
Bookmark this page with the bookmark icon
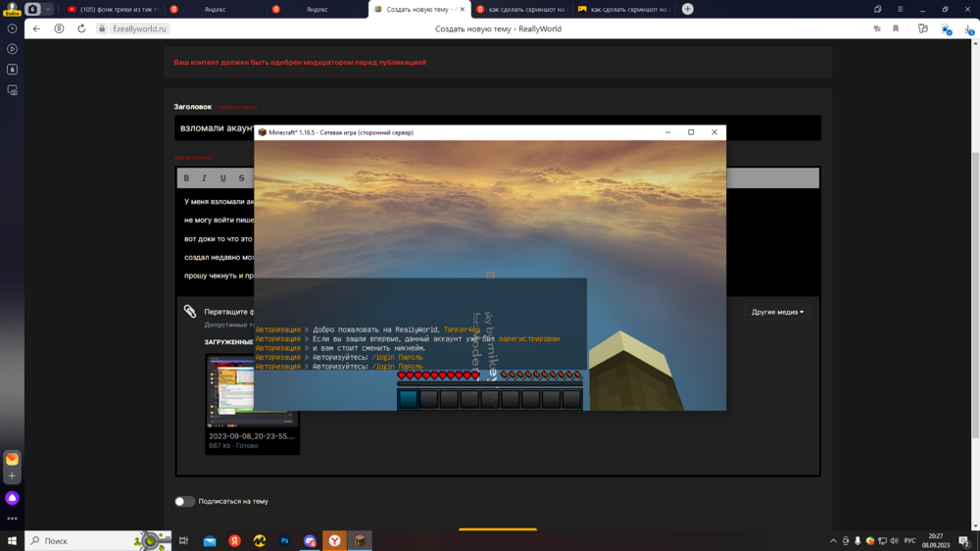pyautogui.click(x=896, y=28)
